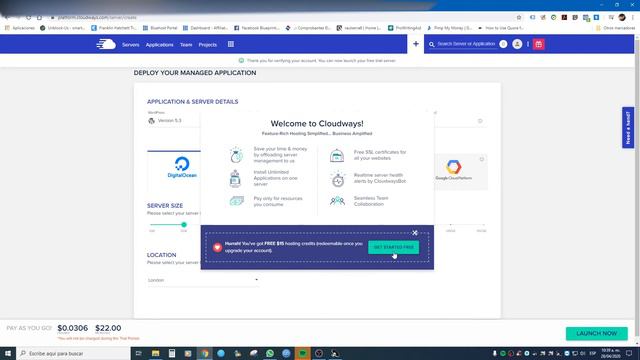Open WhatsApp from the taskbar
This screenshot has height=360, width=640.
[270, 353]
